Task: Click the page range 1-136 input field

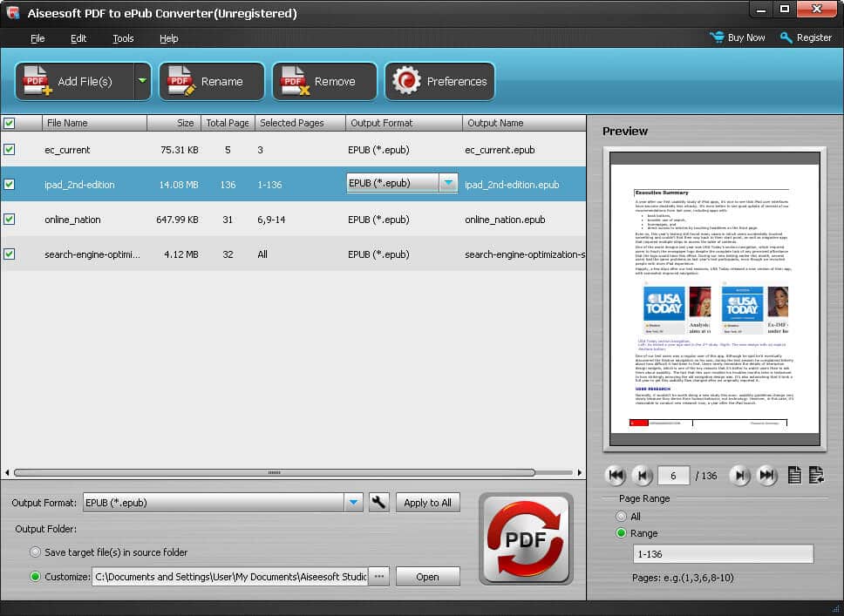Action: pos(723,553)
